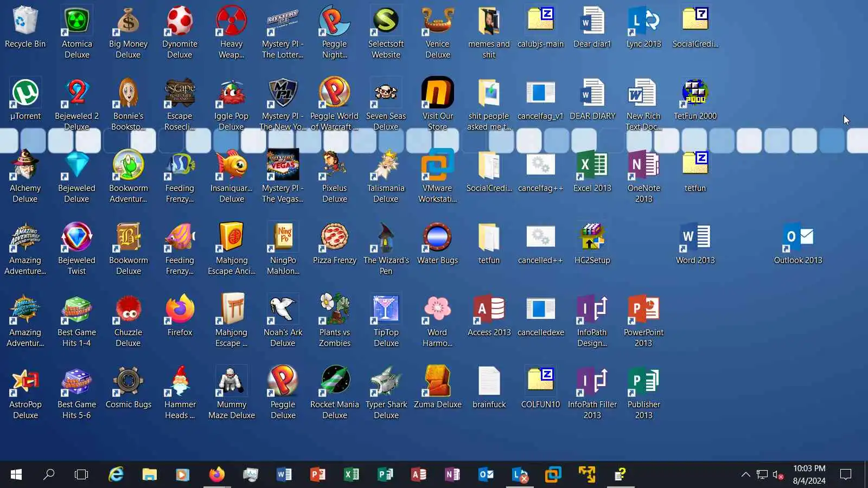Click the Seven Seas Deluxe icon
The image size is (868, 488).
pos(386,104)
